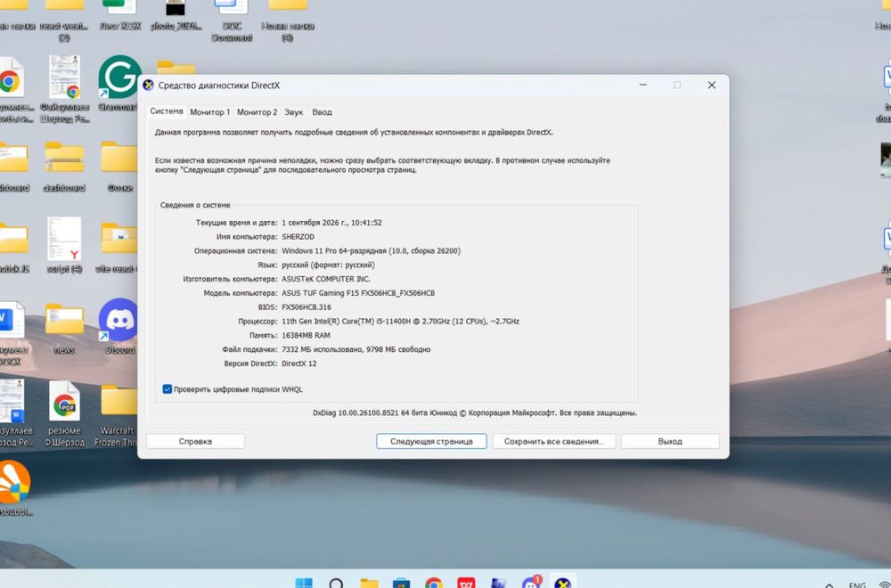Select the script (4) file icon

coord(64,245)
